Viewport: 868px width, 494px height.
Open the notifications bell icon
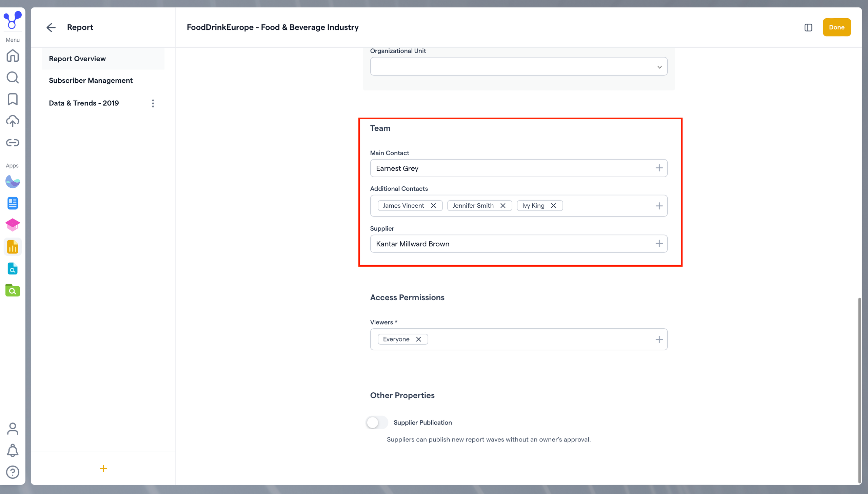(13, 450)
